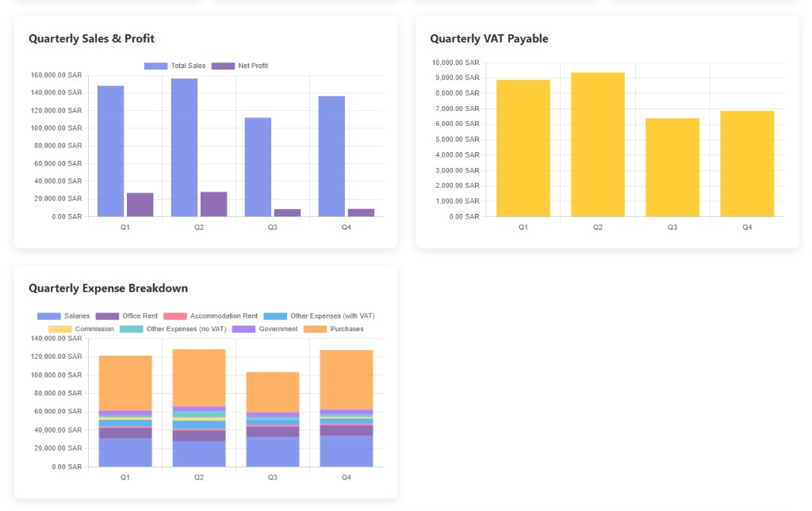Image resolution: width=812 pixels, height=511 pixels.
Task: Click the Q4 Salaries segment in Expense Breakdown
Action: point(347,451)
